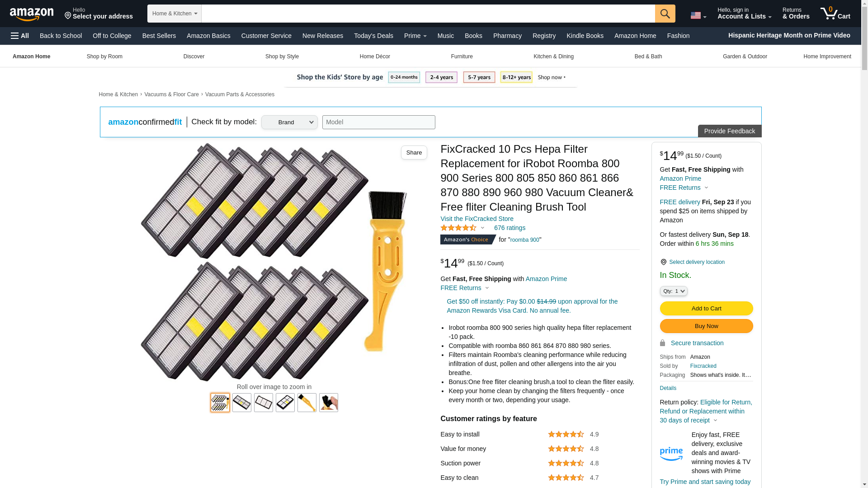Click the Select delivery location pin icon
This screenshot has width=868, height=488.
pyautogui.click(x=663, y=262)
